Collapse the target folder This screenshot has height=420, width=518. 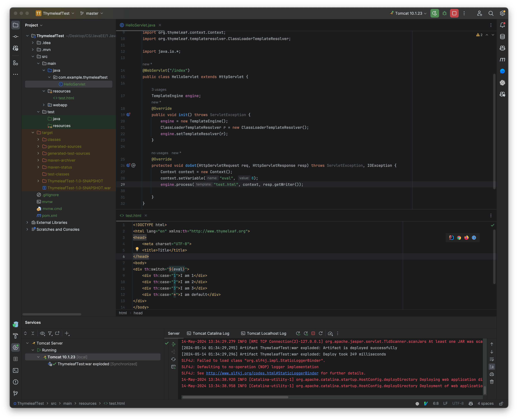point(33,132)
